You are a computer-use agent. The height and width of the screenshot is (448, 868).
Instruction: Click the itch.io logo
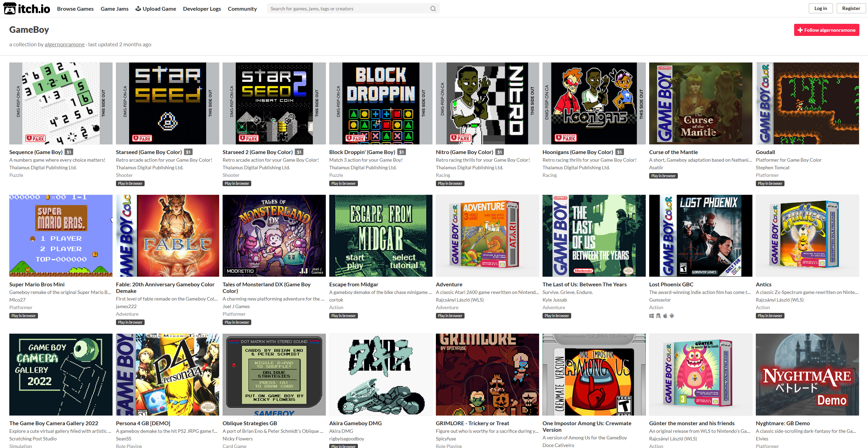(27, 9)
